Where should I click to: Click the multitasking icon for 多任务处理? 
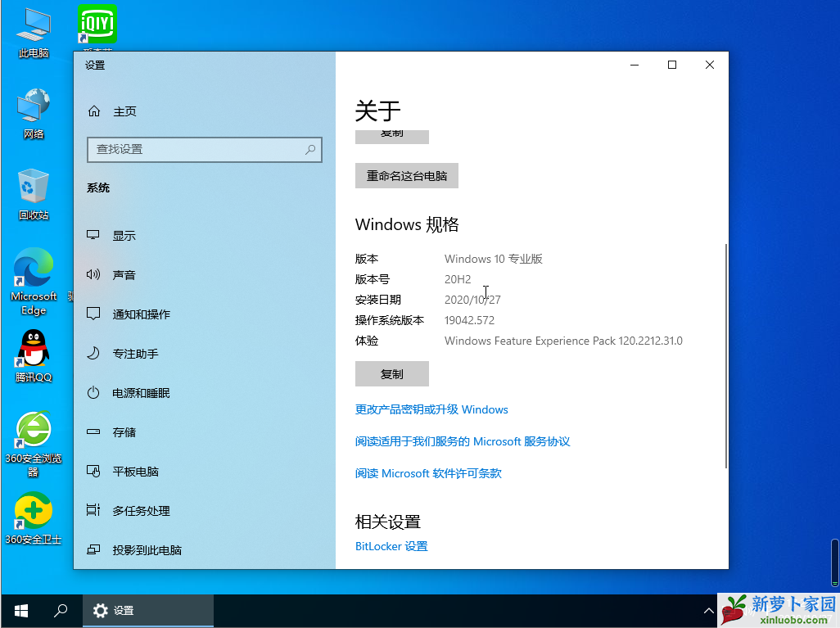[93, 510]
